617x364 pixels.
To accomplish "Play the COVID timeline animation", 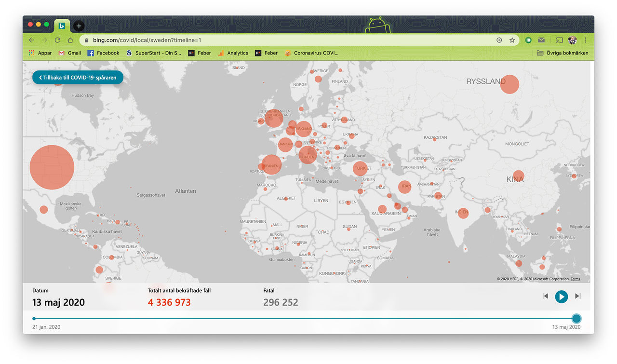I will (561, 297).
